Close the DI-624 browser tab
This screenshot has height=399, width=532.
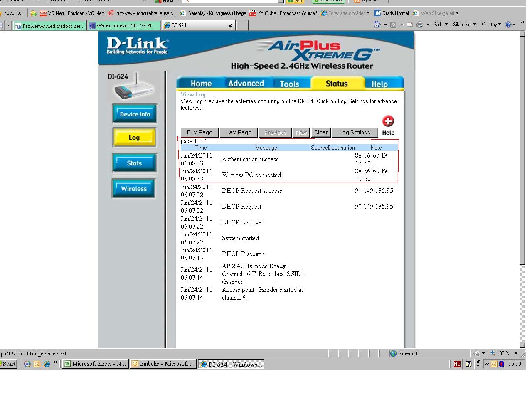pos(230,26)
